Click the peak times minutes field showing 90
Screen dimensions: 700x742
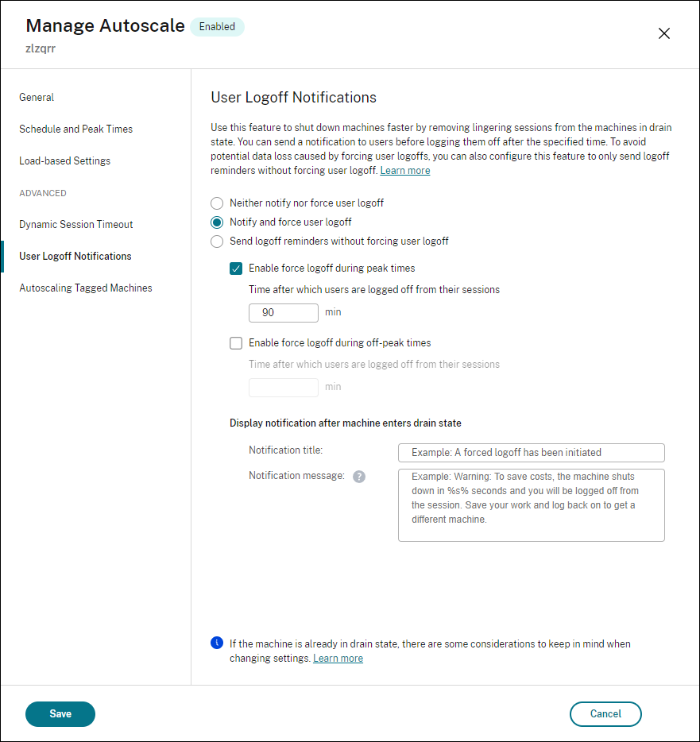(x=284, y=313)
